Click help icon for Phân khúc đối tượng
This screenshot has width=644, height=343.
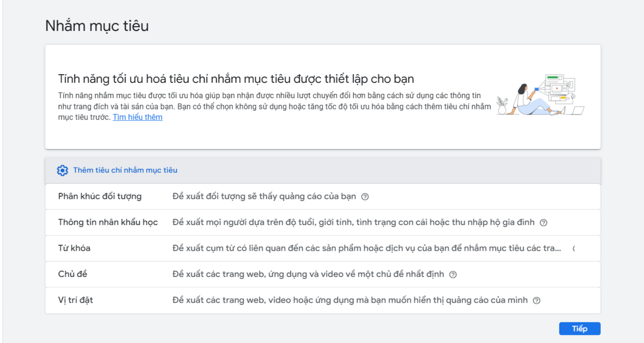tap(365, 197)
